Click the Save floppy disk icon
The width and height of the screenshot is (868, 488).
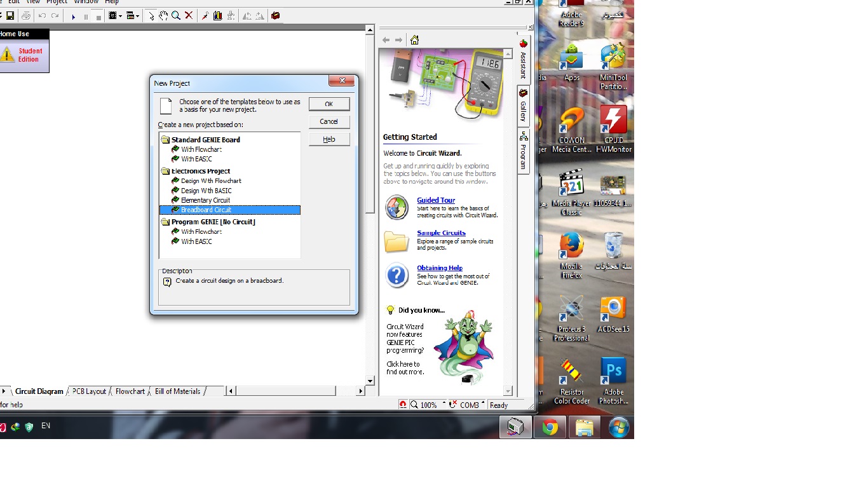(x=10, y=16)
